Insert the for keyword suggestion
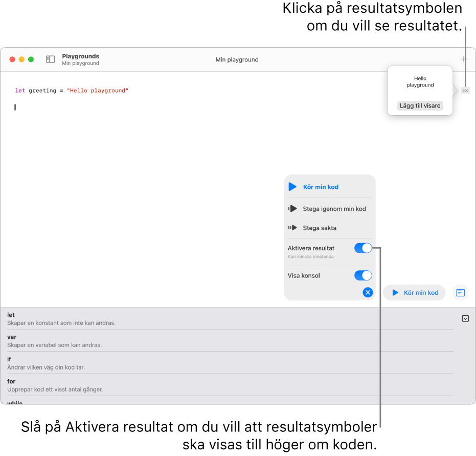476x456 pixels. 230,385
